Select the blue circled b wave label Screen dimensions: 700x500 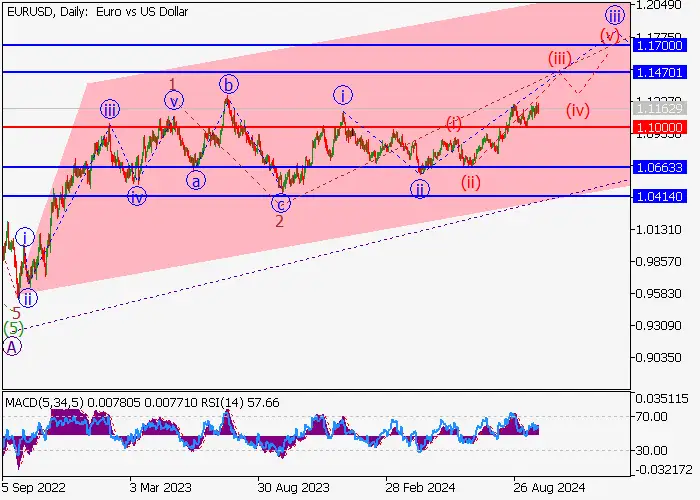point(229,84)
